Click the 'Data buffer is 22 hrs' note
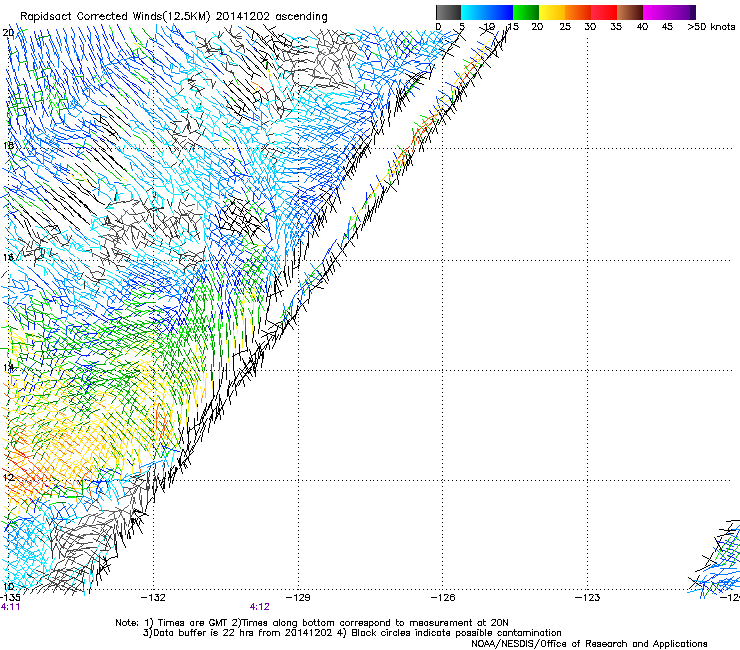Image resolution: width=740 pixels, height=650 pixels. [x=352, y=633]
